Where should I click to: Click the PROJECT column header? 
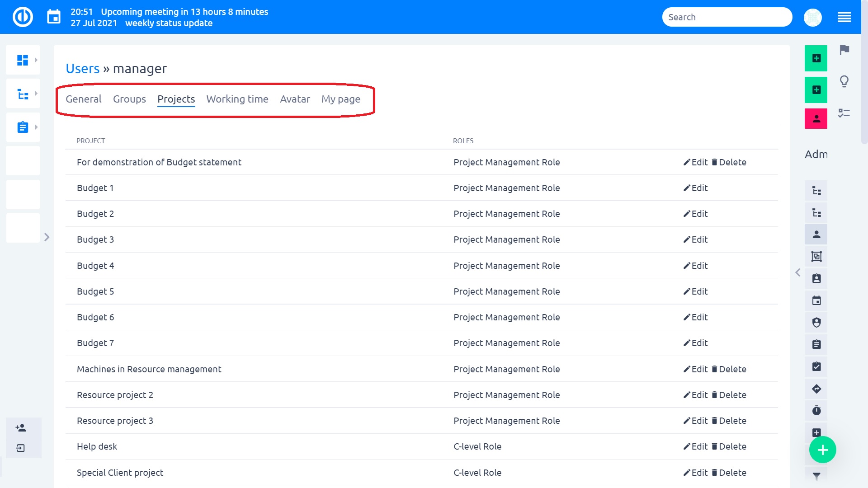click(90, 141)
